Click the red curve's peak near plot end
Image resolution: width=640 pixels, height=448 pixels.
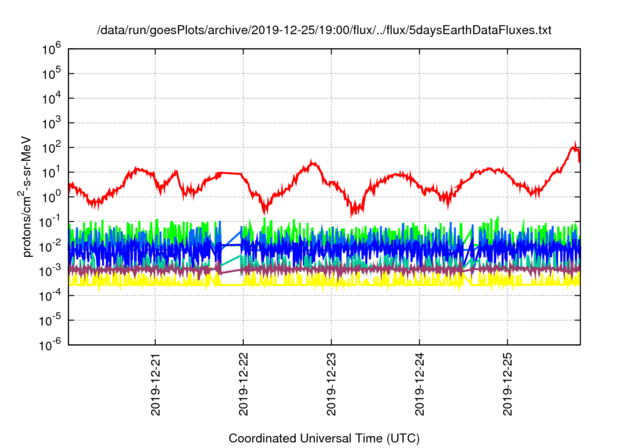tap(575, 146)
